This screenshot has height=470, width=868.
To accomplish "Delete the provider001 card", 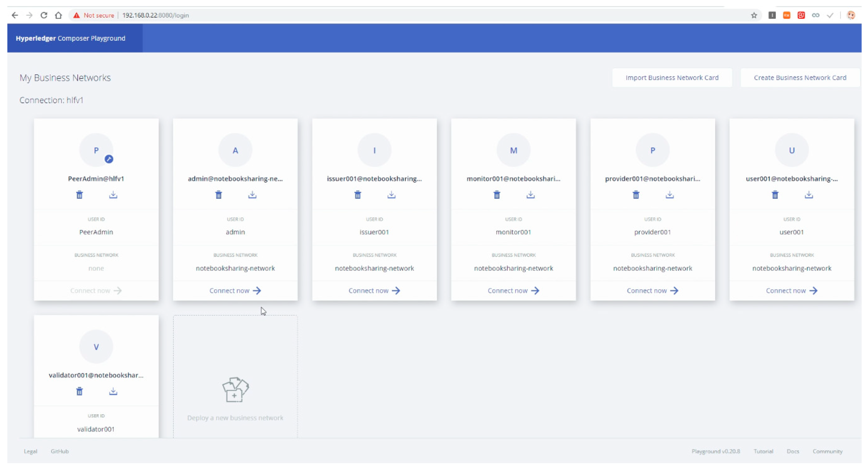I will 636,195.
